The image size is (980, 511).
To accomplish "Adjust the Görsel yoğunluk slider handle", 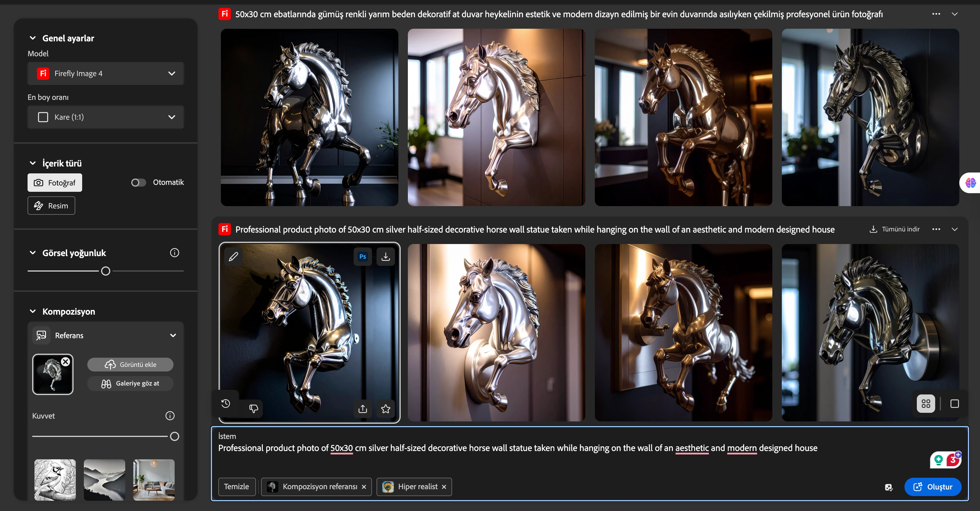I will 106,271.
